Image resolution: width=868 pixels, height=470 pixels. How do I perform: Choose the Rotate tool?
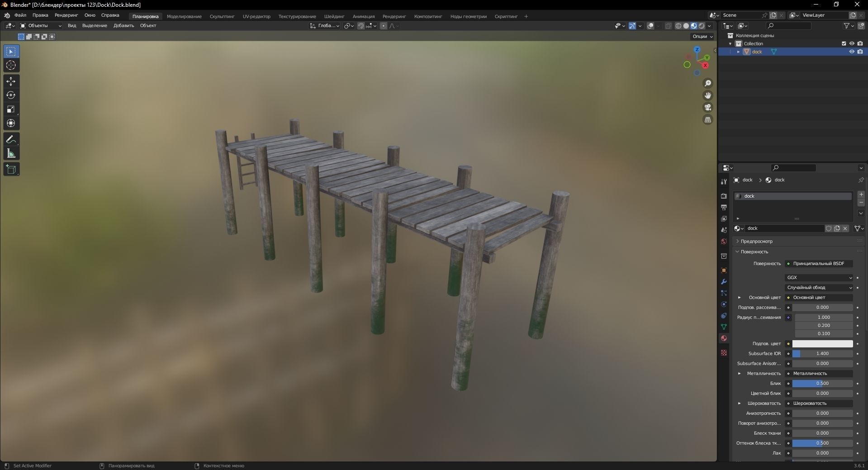[11, 95]
